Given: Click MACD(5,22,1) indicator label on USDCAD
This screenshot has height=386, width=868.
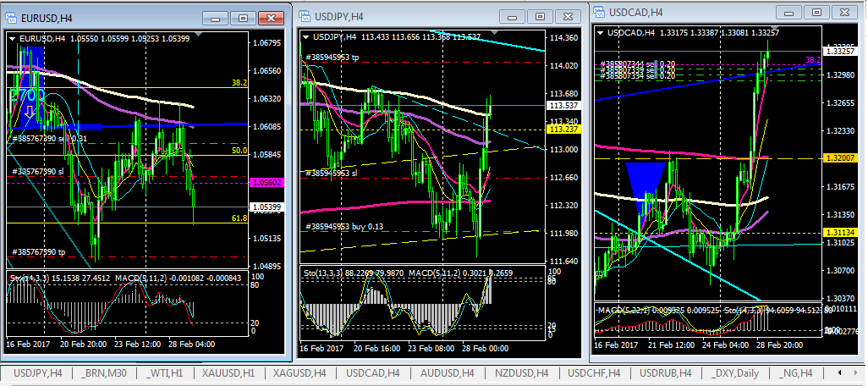Looking at the screenshot, I should coord(623,310).
